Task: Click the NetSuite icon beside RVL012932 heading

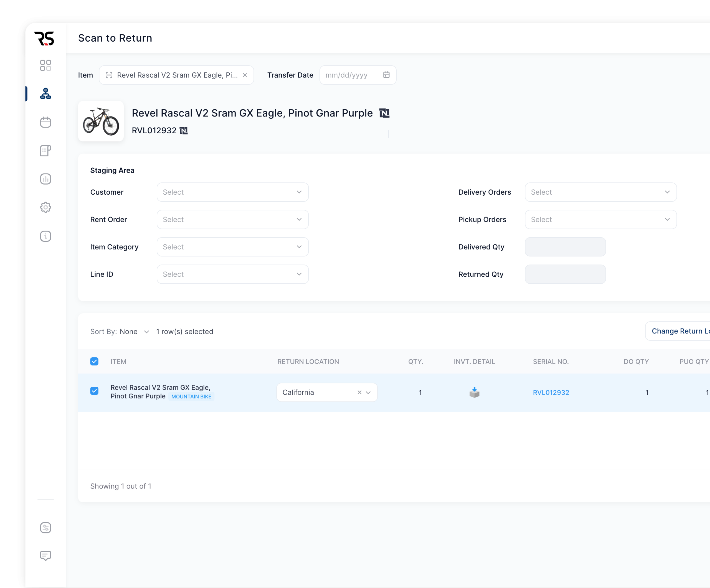Action: coord(184,131)
